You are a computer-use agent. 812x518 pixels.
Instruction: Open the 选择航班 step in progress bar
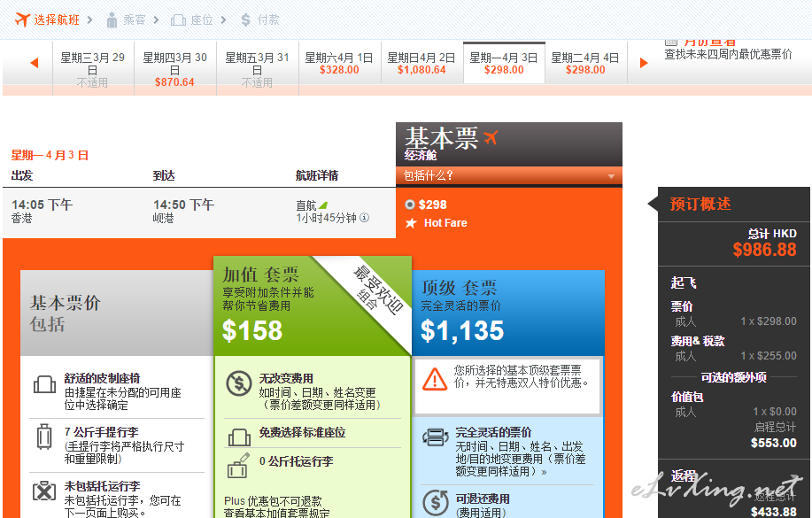click(48, 19)
